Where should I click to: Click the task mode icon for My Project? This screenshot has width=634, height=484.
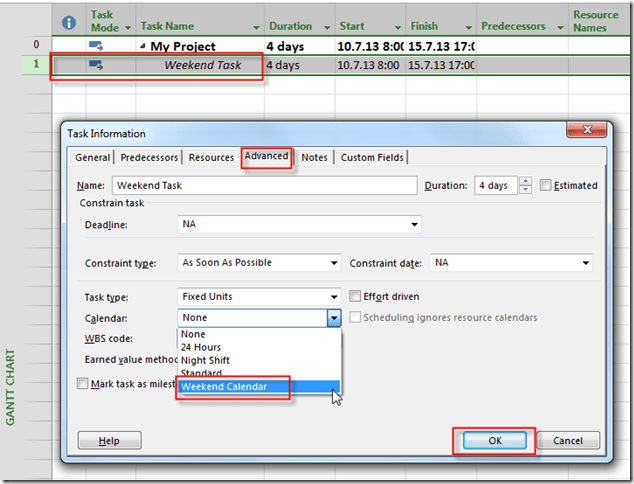pyautogui.click(x=97, y=46)
